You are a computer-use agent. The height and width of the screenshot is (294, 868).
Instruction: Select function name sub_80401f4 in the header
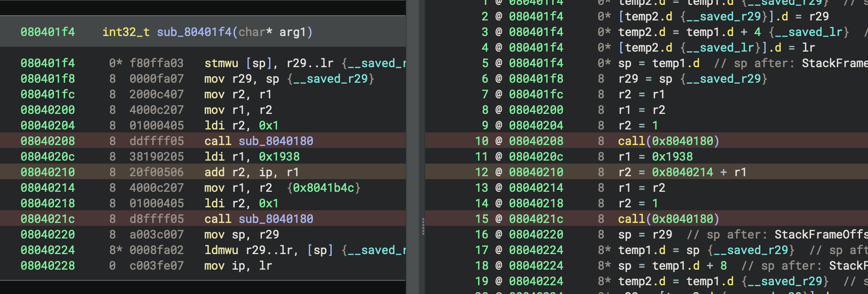coord(194,32)
